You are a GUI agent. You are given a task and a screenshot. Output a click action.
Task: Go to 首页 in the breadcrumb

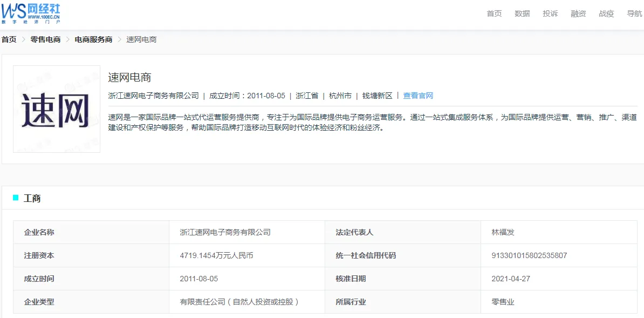click(9, 40)
